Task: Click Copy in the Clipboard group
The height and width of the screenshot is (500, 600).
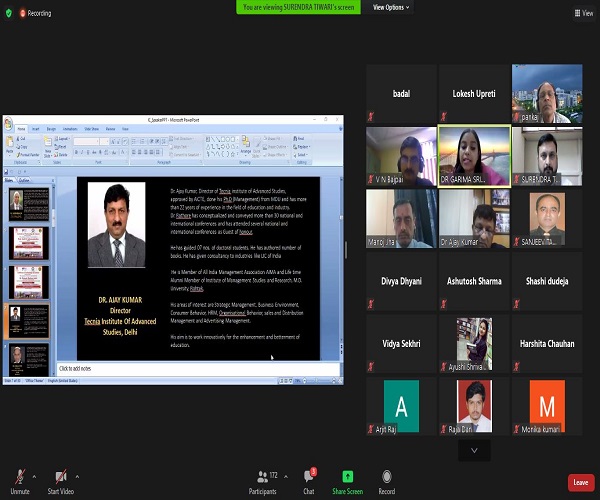Action: click(23, 147)
